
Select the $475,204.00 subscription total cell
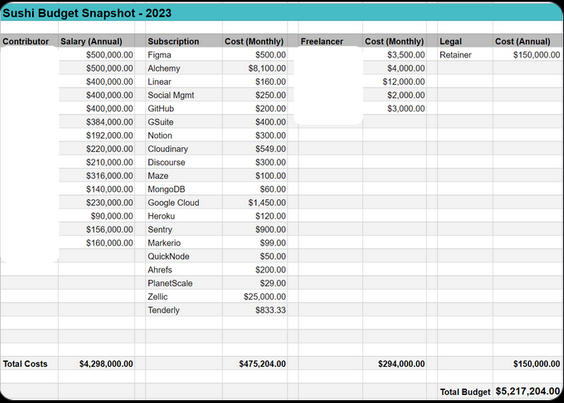coord(255,364)
